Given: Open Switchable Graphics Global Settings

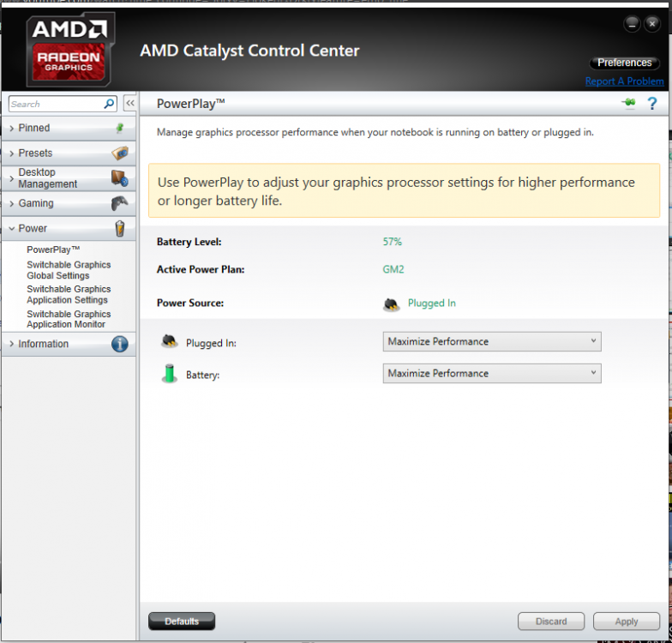Looking at the screenshot, I should 69,270.
